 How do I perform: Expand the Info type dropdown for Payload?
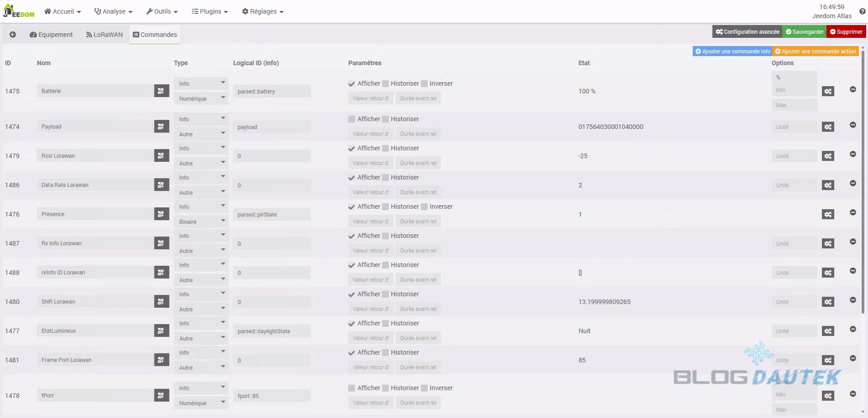click(201, 119)
